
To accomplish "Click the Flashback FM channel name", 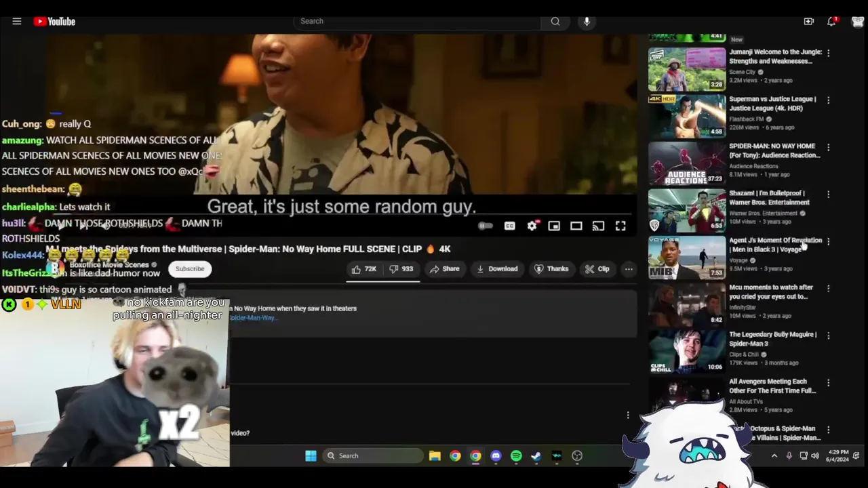I will pyautogui.click(x=746, y=119).
